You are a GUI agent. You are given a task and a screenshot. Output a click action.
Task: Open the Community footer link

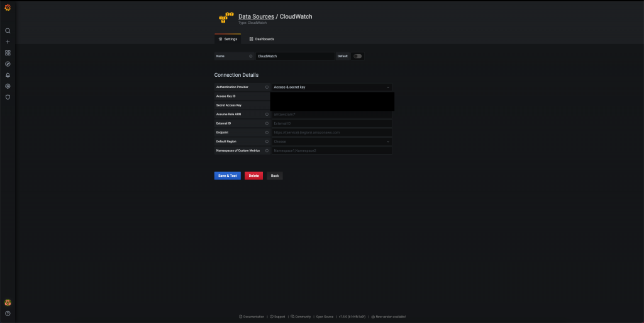(x=301, y=317)
